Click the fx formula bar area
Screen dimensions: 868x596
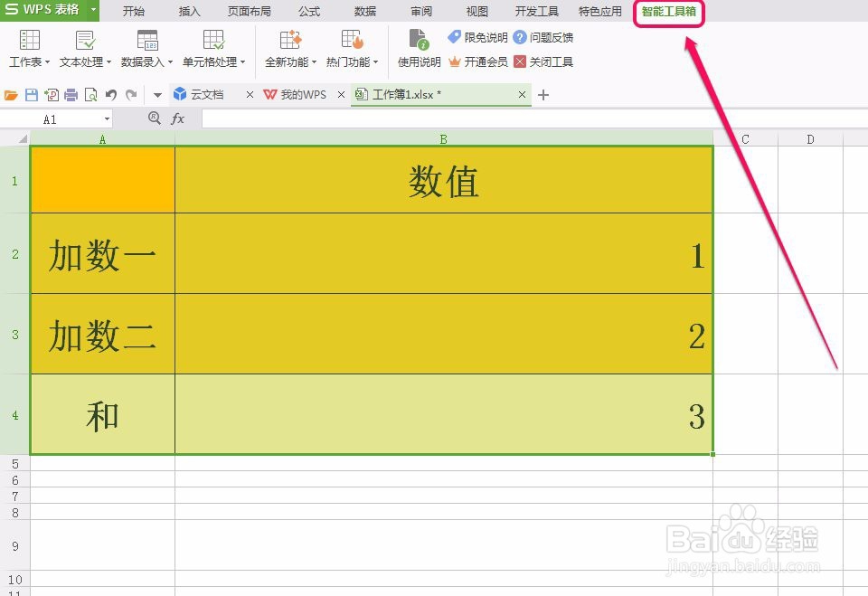(177, 118)
